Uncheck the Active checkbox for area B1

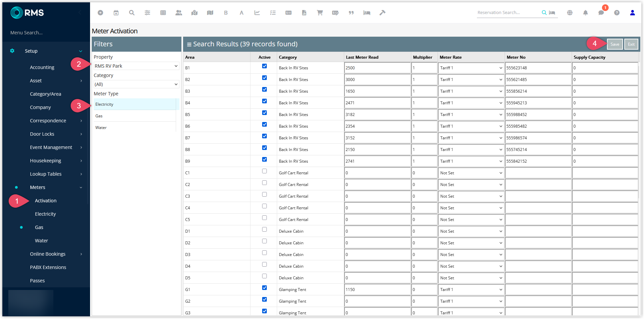pos(264,66)
